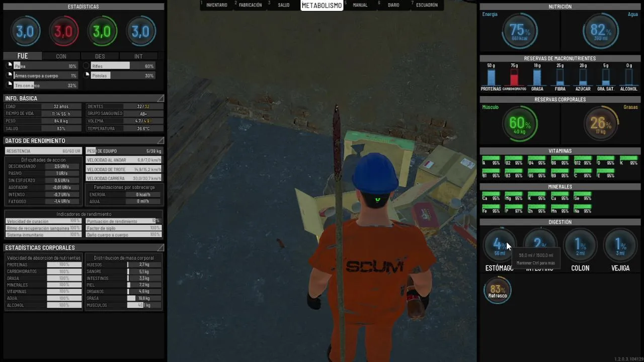Click the vitamin A 95% indicator
This screenshot has width=644, height=362.
491,161
